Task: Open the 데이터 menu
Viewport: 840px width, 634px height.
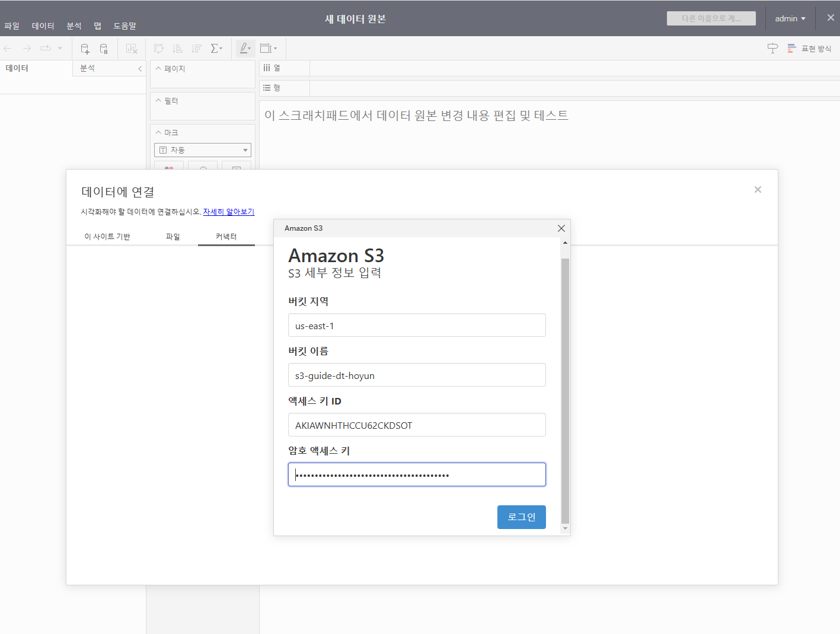Action: pos(43,26)
